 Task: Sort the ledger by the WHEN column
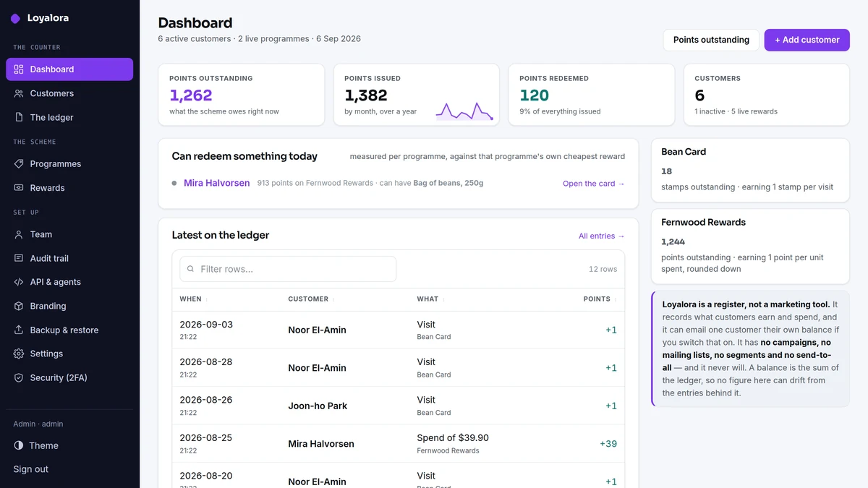coord(193,299)
